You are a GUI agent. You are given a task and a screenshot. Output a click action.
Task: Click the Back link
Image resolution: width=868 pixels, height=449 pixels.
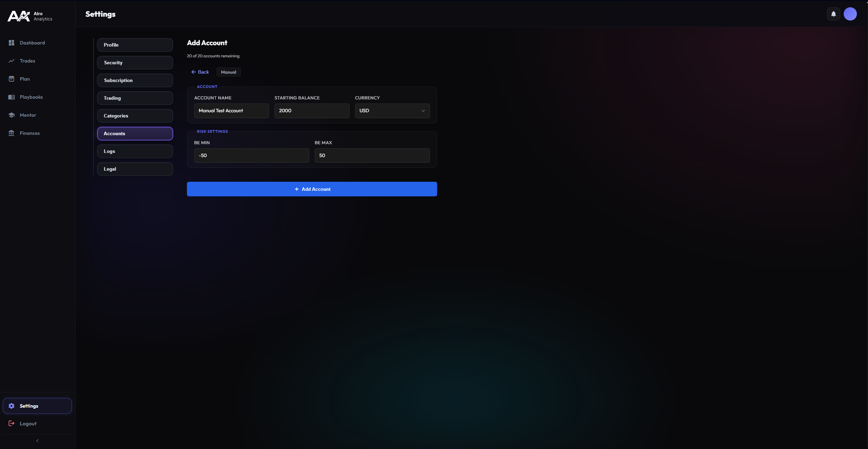point(200,72)
